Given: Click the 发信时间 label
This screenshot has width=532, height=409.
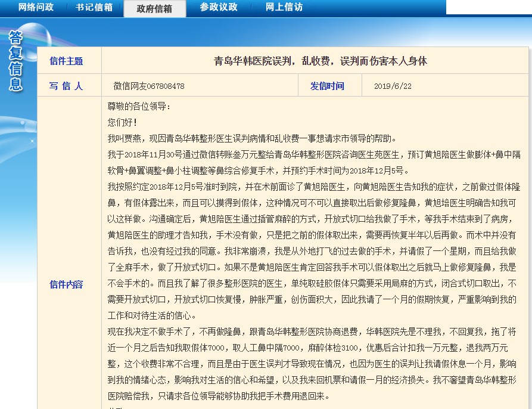Looking at the screenshot, I should (x=327, y=86).
